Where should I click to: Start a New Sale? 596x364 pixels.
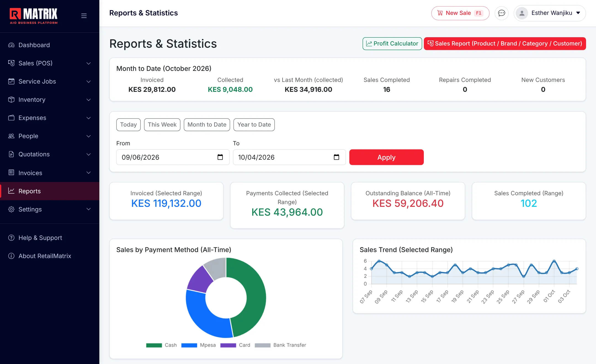(460, 13)
